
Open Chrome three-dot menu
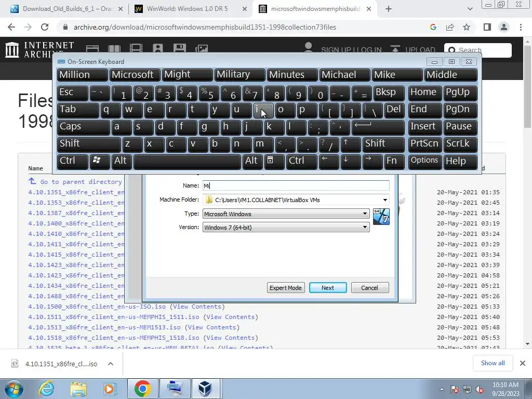521,27
